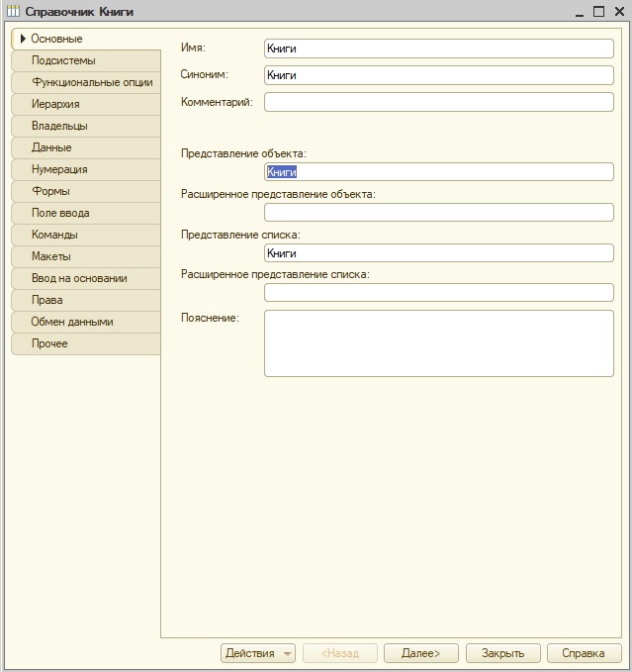This screenshot has height=672, width=632.
Task: Click the Закрыть button
Action: (503, 653)
